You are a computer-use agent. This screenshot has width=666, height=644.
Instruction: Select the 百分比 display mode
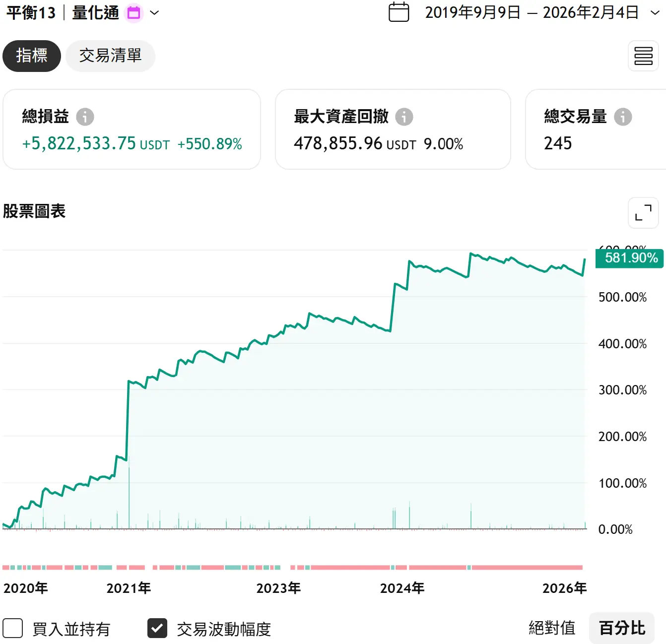click(622, 628)
